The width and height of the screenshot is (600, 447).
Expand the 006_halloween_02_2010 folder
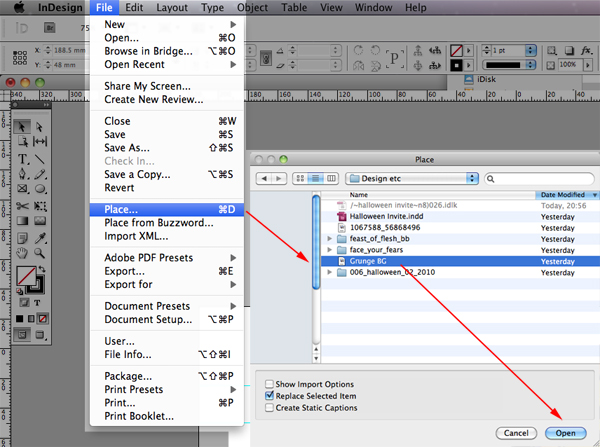click(329, 272)
